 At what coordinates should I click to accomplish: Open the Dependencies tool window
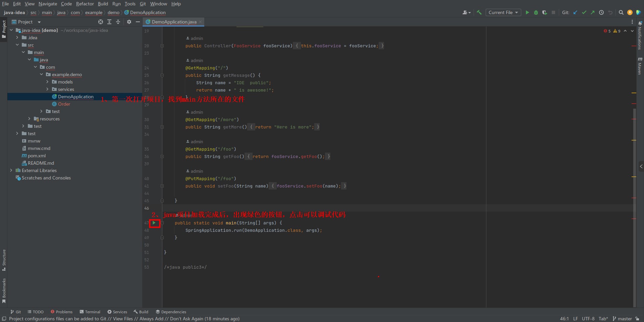click(x=171, y=312)
